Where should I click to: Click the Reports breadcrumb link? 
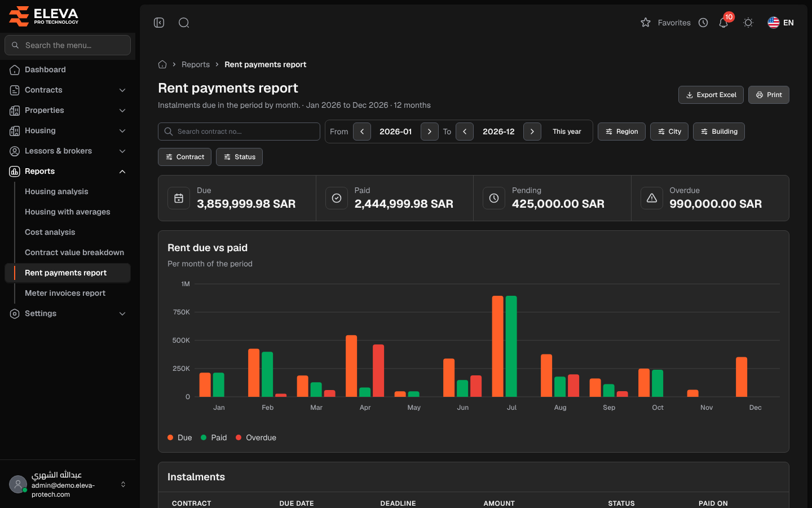click(x=196, y=64)
